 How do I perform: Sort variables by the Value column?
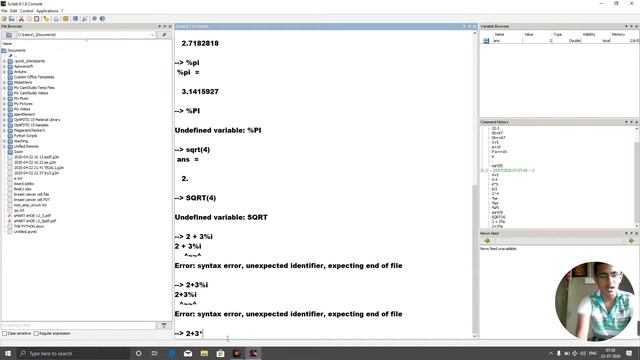pos(529,35)
